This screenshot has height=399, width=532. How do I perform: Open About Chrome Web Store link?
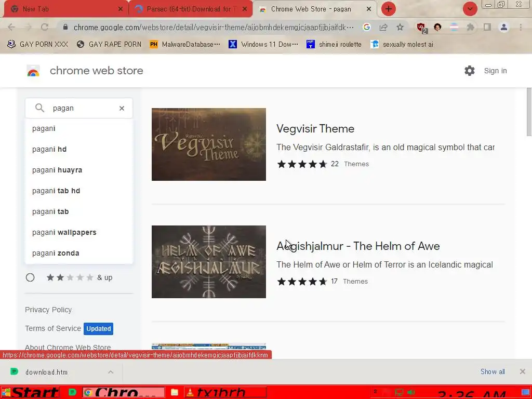tap(68, 348)
